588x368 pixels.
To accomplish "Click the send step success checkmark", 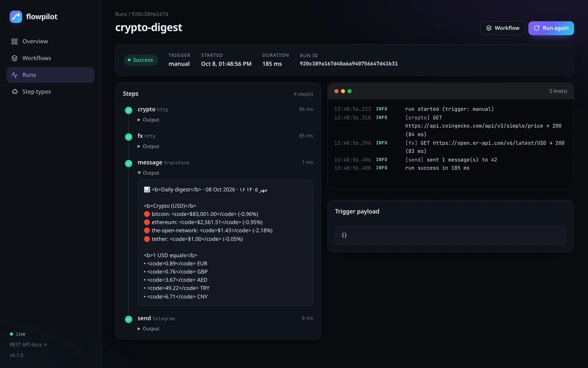I will point(129,319).
